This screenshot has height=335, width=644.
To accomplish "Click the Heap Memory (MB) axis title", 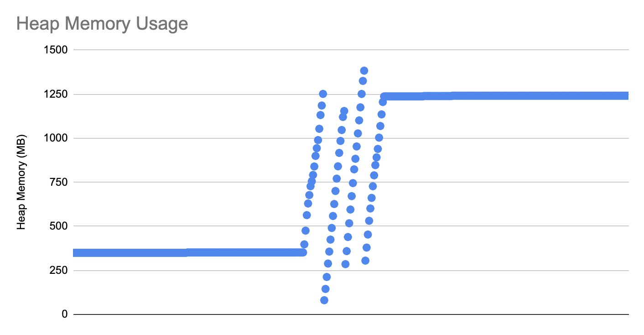I will click(21, 182).
